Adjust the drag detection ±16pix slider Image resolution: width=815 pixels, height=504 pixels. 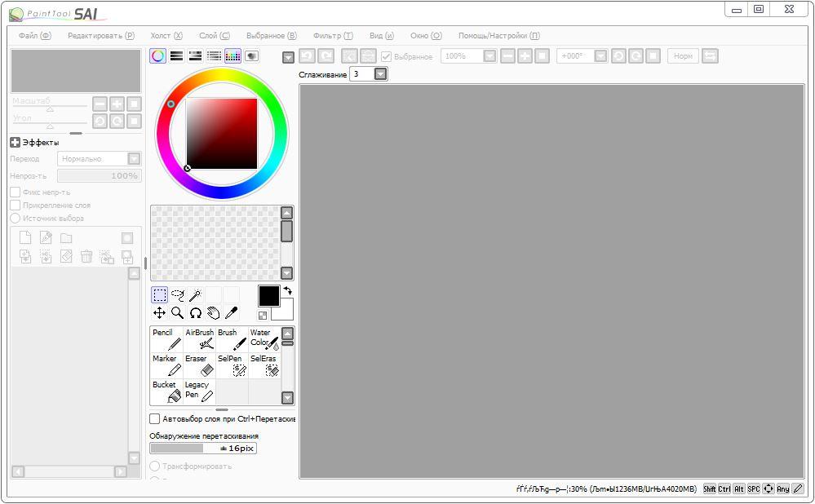click(203, 448)
